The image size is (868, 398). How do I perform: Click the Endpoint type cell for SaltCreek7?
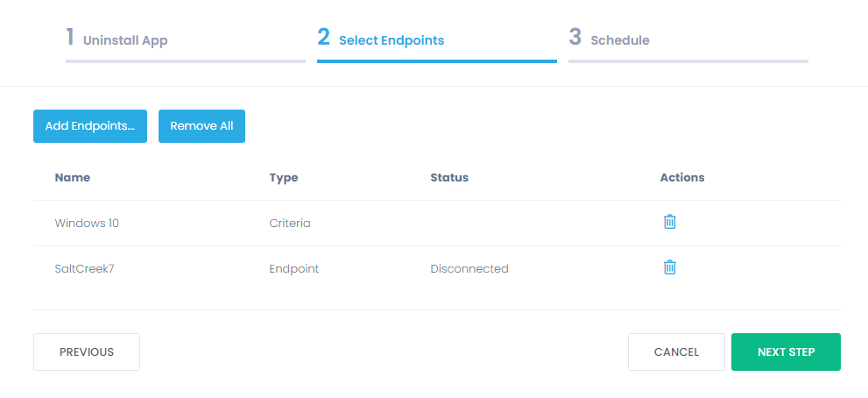(294, 269)
